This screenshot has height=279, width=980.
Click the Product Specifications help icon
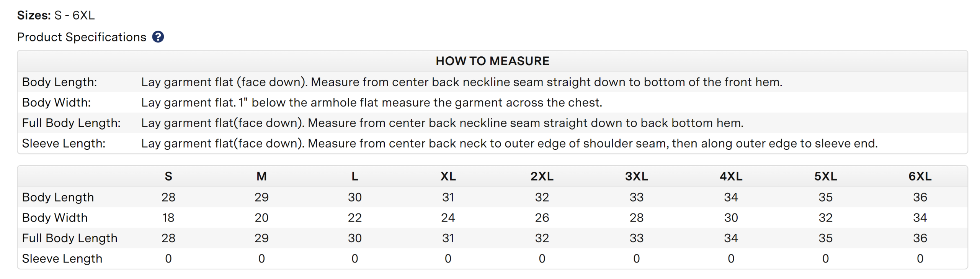158,37
